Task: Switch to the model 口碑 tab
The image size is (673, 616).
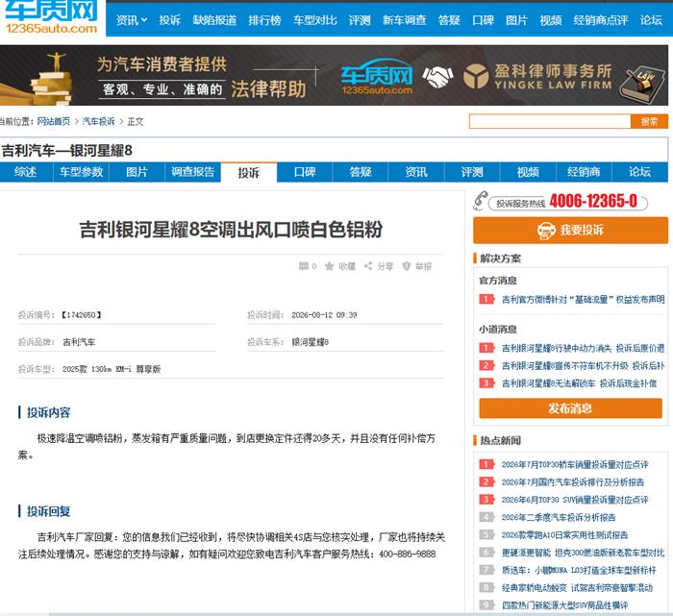Action: pos(305,172)
